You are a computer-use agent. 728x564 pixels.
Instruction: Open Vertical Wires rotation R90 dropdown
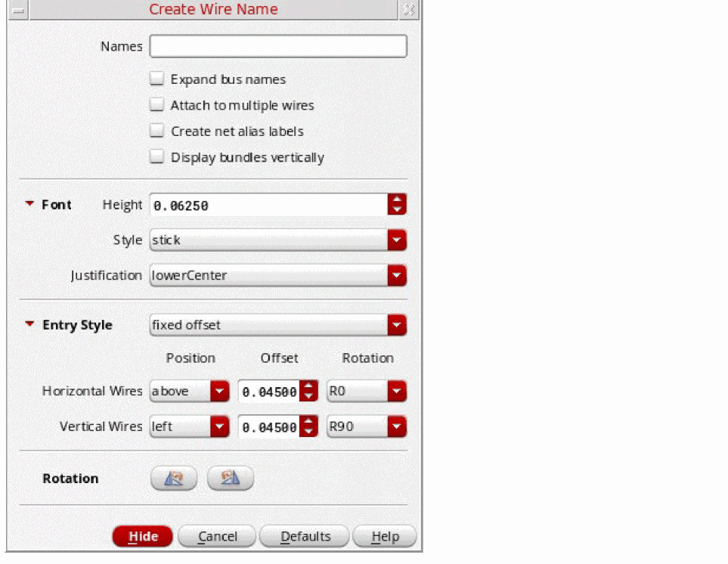367,426
